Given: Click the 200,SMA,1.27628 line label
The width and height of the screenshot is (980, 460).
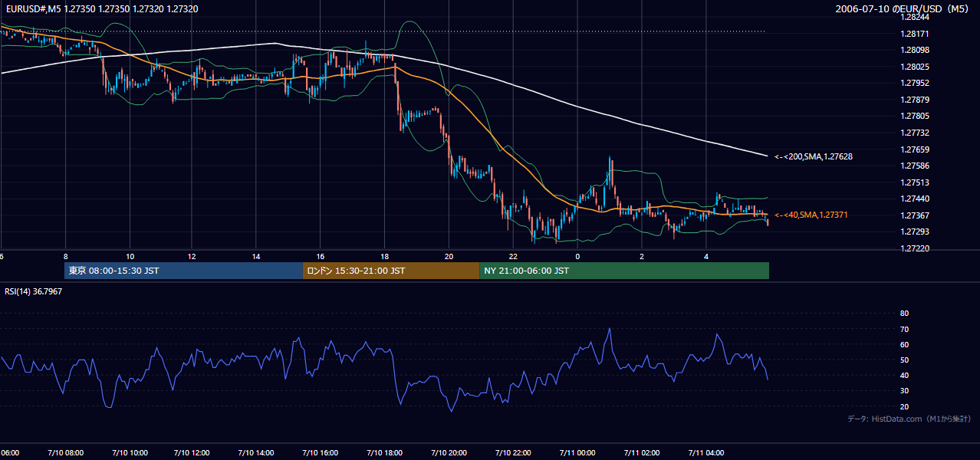Looking at the screenshot, I should 814,156.
